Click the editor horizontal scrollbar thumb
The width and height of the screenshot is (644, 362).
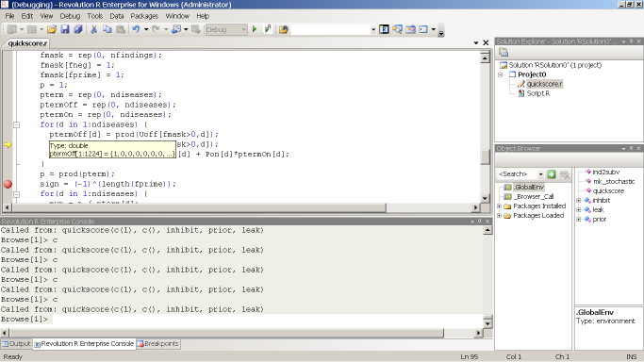[x=199, y=207]
